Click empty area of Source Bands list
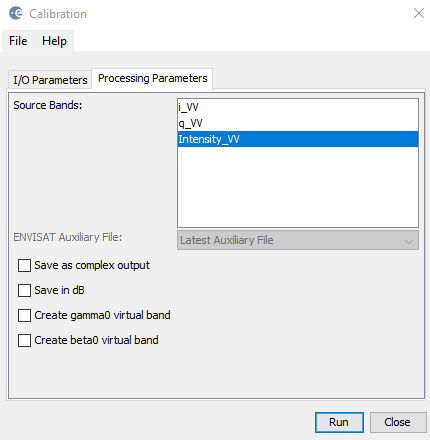 pos(298,187)
